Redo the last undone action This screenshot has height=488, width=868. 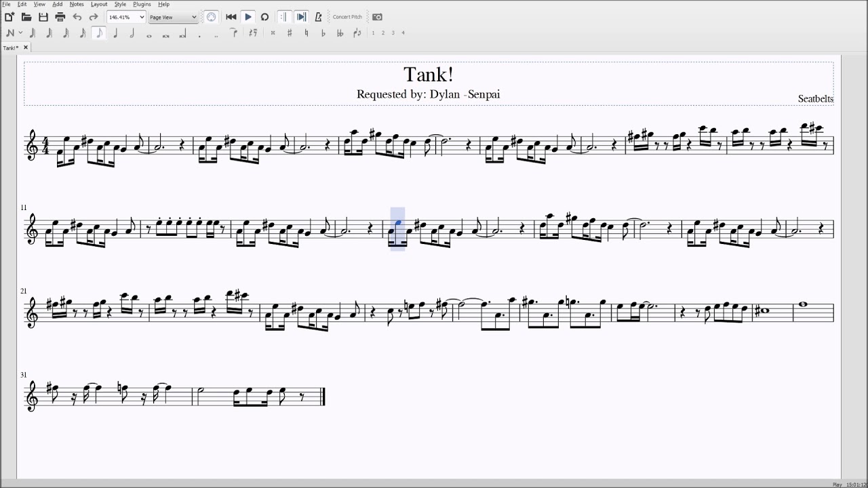pos(94,17)
